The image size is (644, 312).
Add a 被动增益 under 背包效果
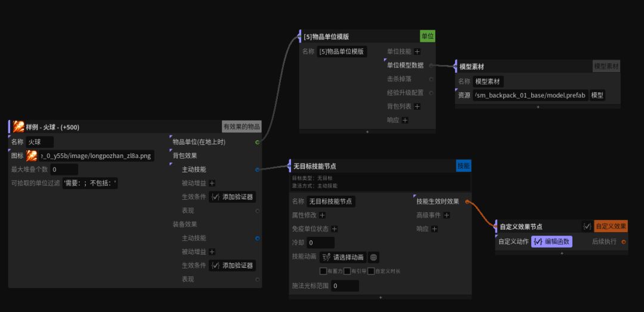point(212,183)
